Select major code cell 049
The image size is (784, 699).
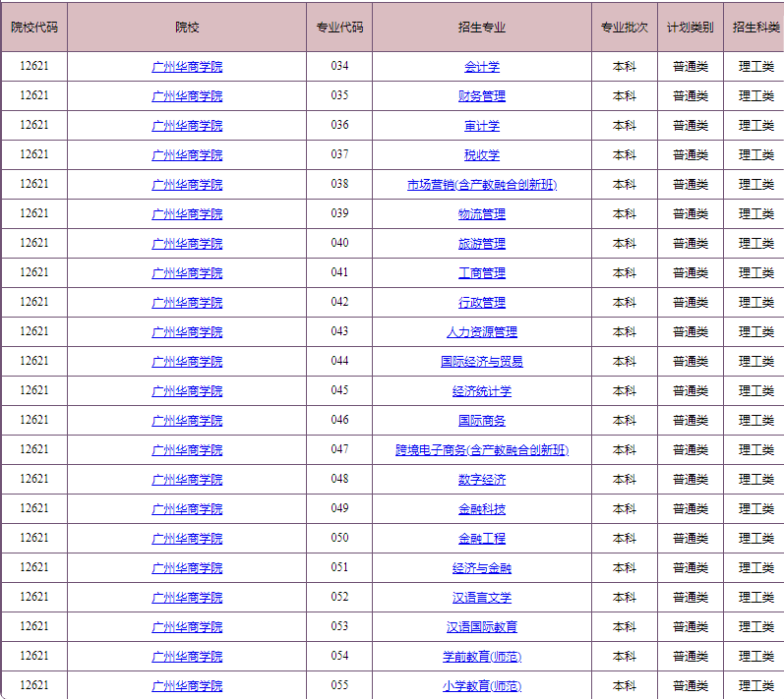point(339,508)
